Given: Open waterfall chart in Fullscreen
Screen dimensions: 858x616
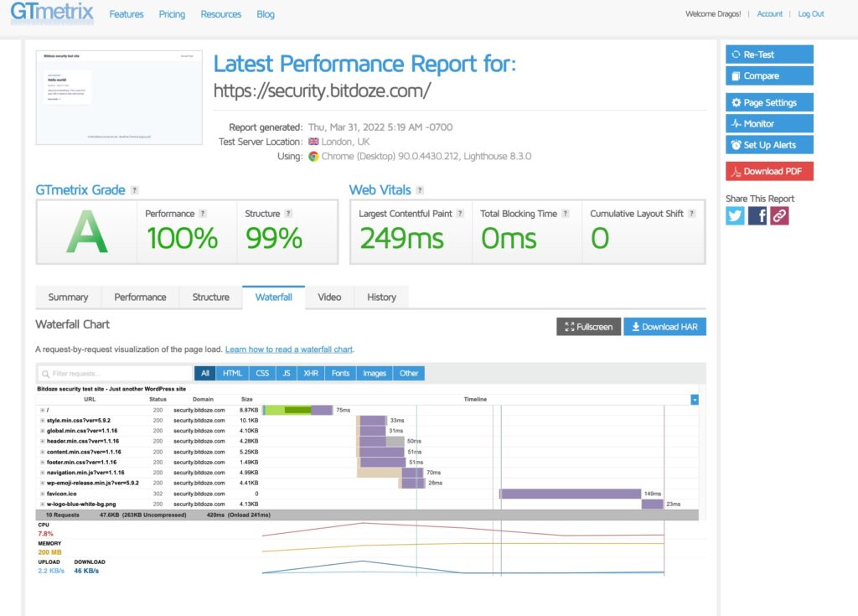Looking at the screenshot, I should [x=589, y=327].
